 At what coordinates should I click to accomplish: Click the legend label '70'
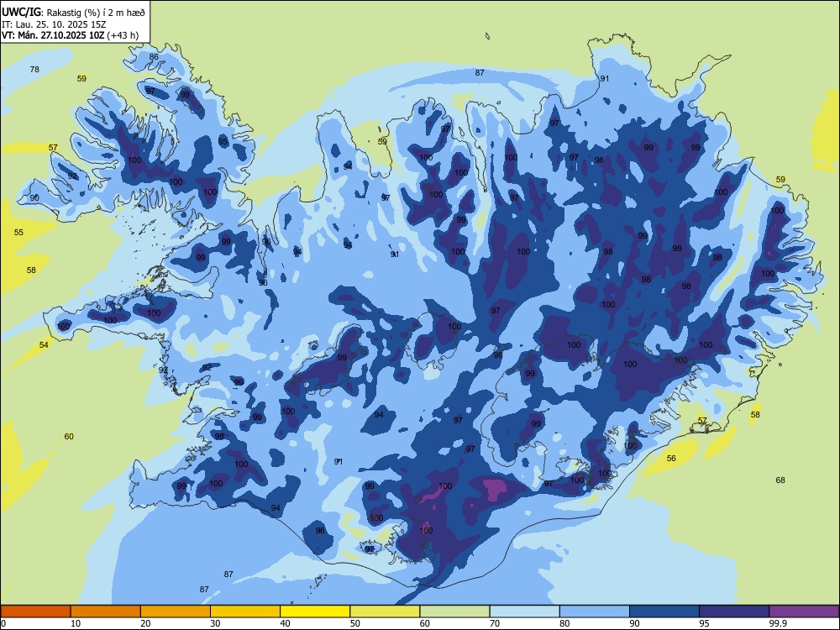[495, 623]
